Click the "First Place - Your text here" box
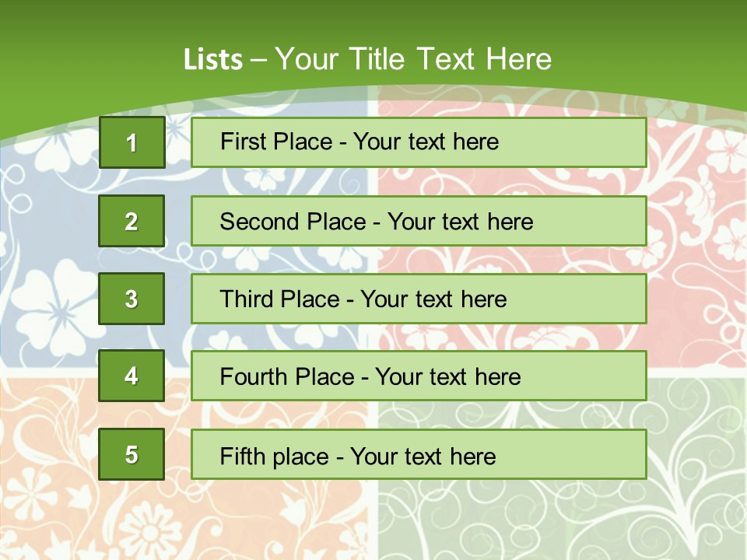This screenshot has width=747, height=560. point(419,142)
